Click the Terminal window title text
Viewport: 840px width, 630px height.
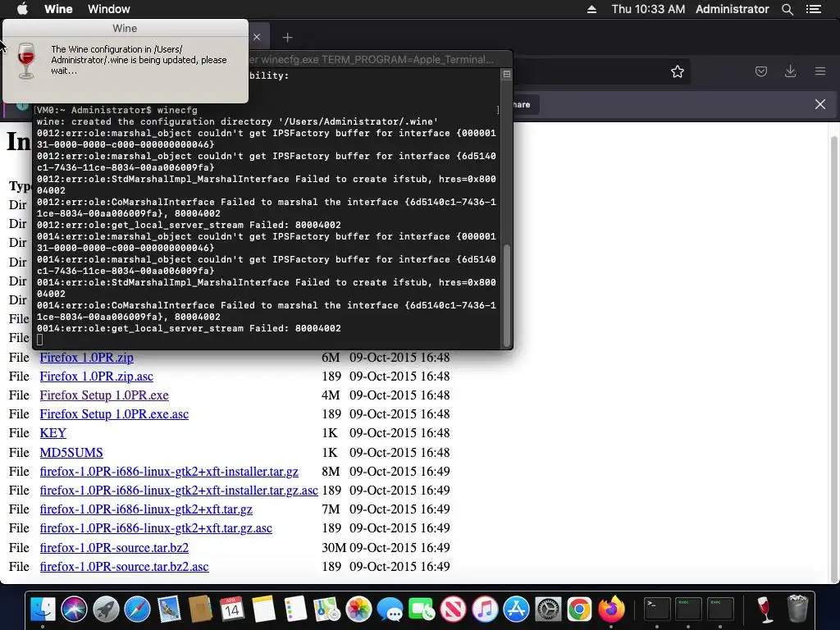tap(372, 59)
